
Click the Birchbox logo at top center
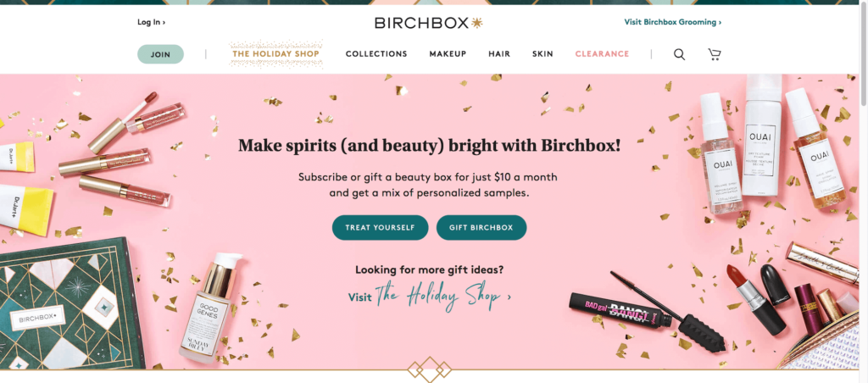coord(429,23)
